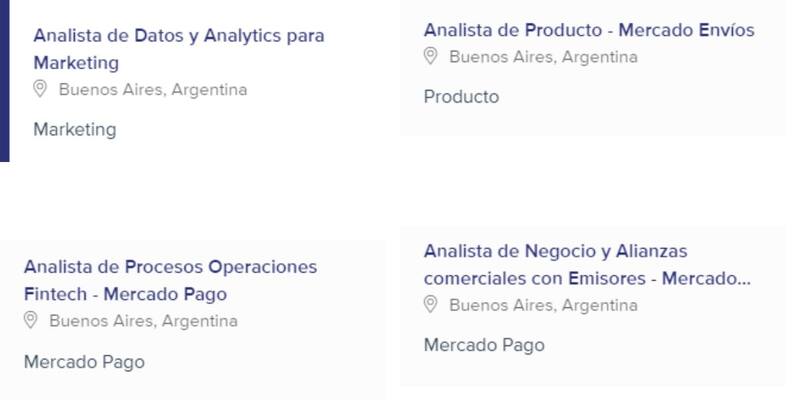The image size is (800, 400).
Task: Click location pin in Negocio y Alianzas card
Action: (x=431, y=304)
